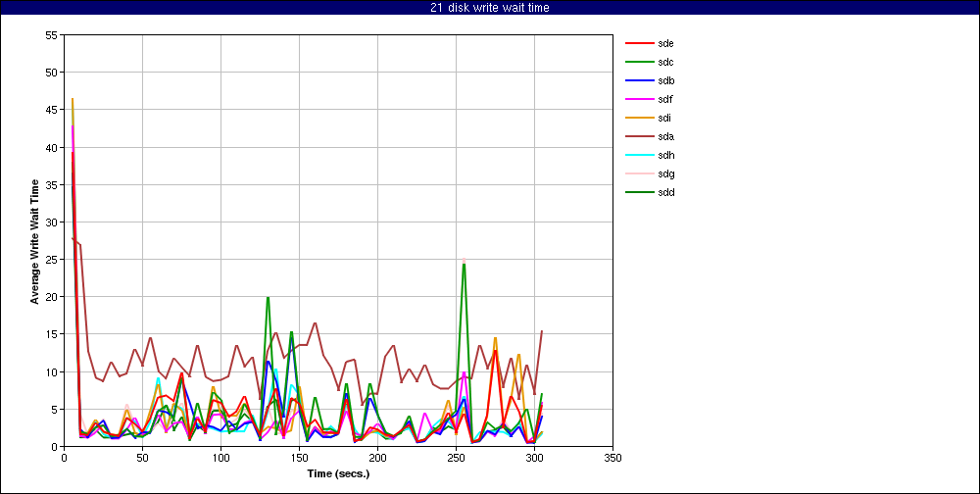Click the y-axis label 55
The image size is (980, 494).
(52, 35)
